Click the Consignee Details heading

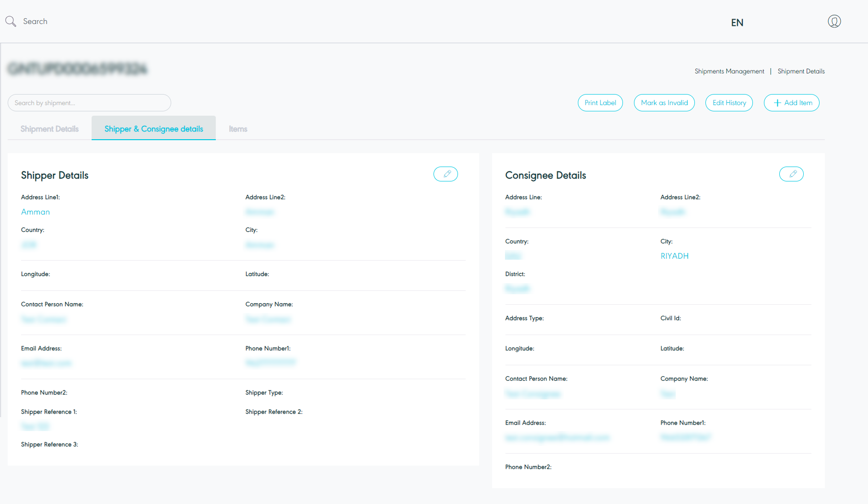click(545, 175)
